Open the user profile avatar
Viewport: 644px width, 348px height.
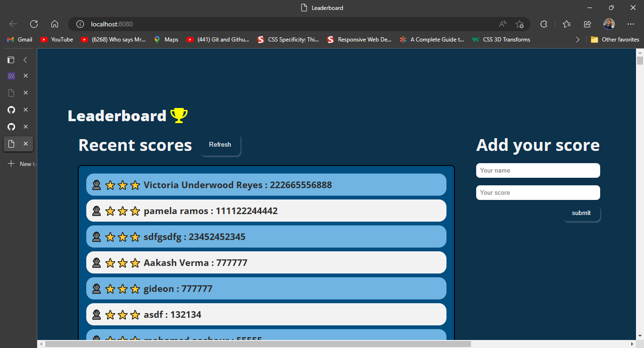click(x=609, y=24)
